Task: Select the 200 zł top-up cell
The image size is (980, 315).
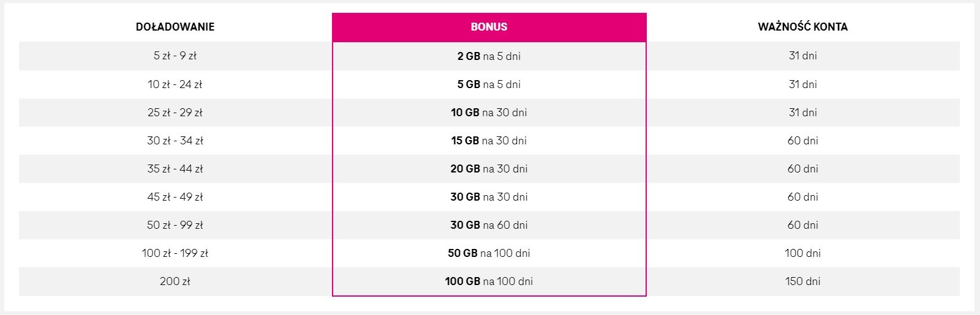Action: pos(175,281)
